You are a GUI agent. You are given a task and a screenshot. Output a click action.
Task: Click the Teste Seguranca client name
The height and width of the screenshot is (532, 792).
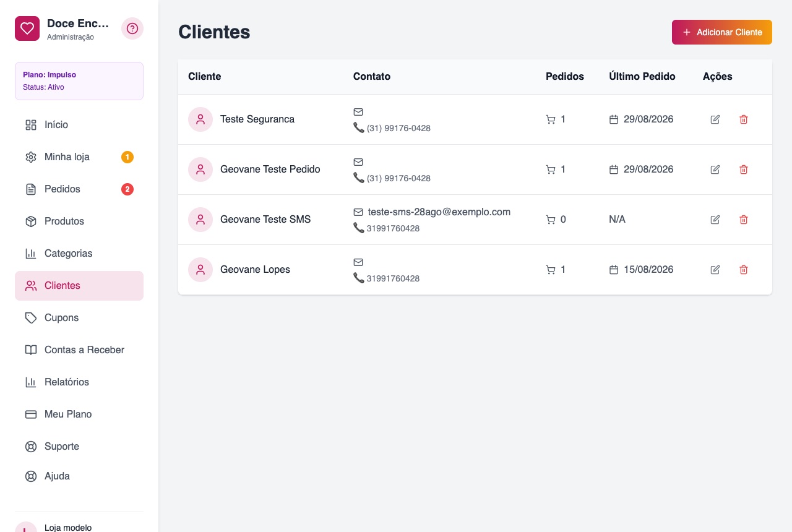tap(257, 119)
